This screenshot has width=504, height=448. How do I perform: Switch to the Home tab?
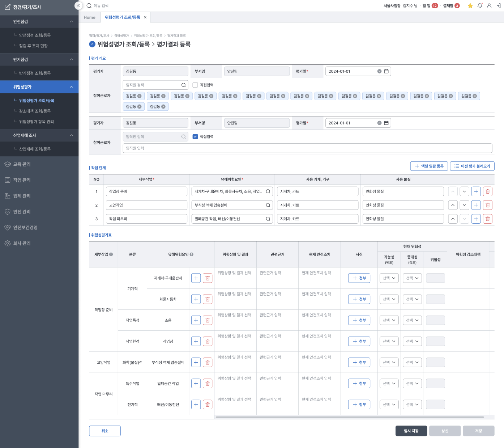pyautogui.click(x=89, y=17)
